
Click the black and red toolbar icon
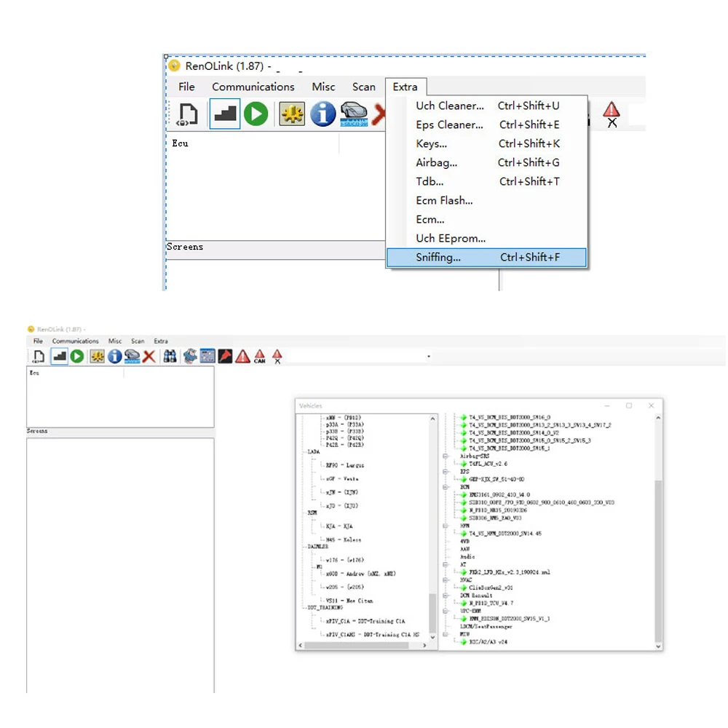coord(225,356)
